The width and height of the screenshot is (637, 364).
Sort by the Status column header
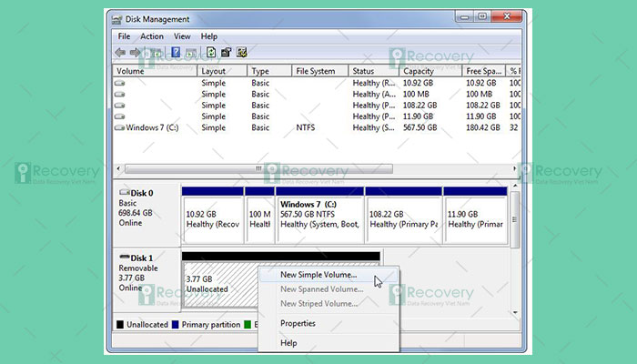(x=373, y=71)
